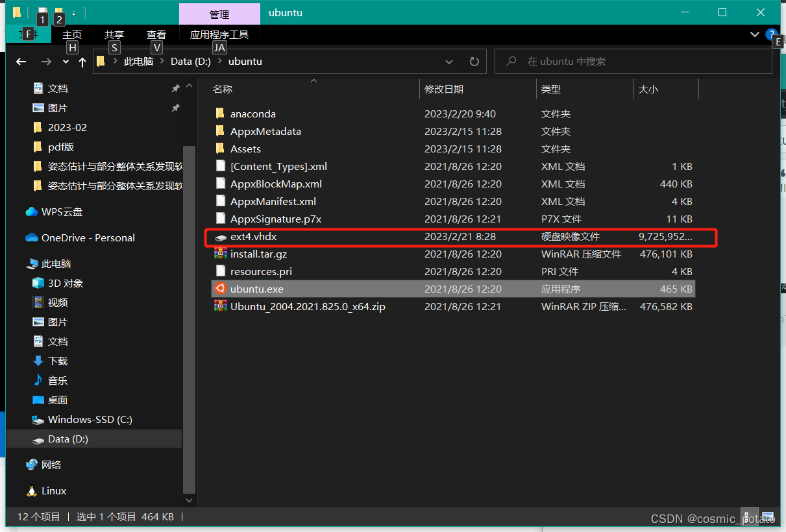Click the search box 在 ubuntu 中搜索
This screenshot has width=786, height=532.
(x=633, y=62)
